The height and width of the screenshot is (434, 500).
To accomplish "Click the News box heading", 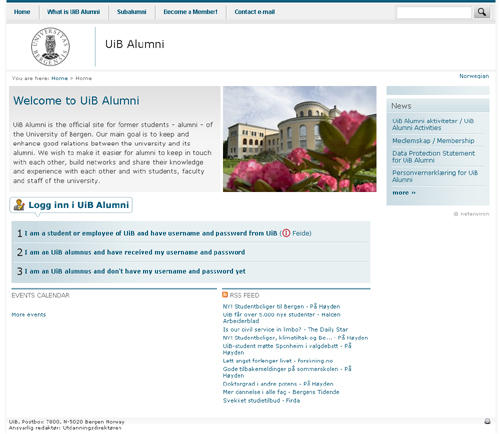I will point(401,106).
